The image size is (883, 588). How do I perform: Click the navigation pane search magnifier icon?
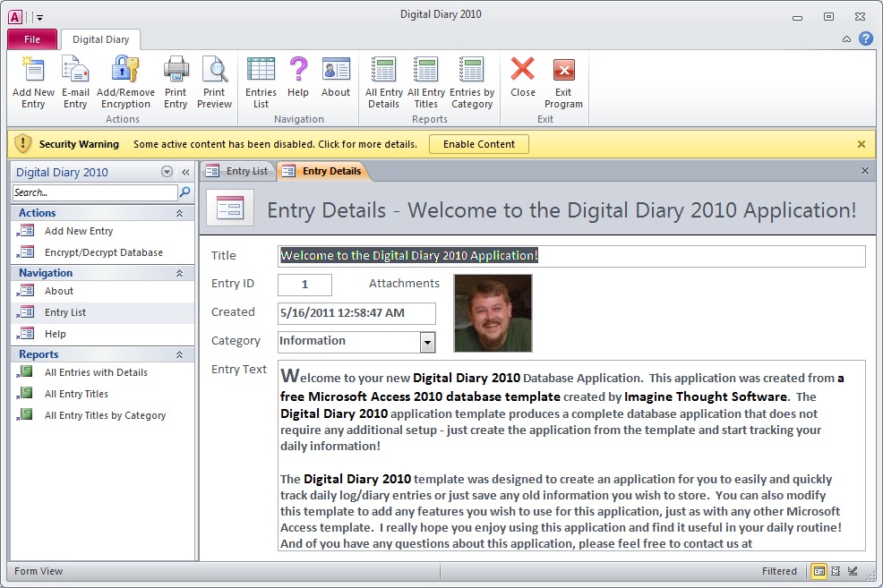pyautogui.click(x=184, y=192)
